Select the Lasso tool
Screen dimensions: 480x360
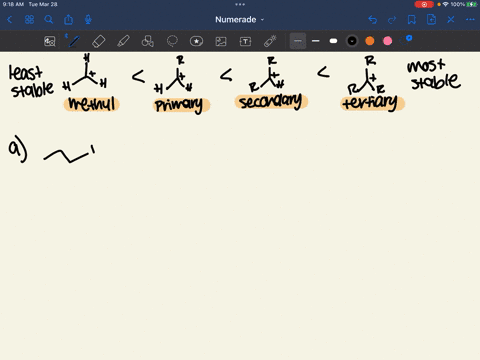point(172,41)
